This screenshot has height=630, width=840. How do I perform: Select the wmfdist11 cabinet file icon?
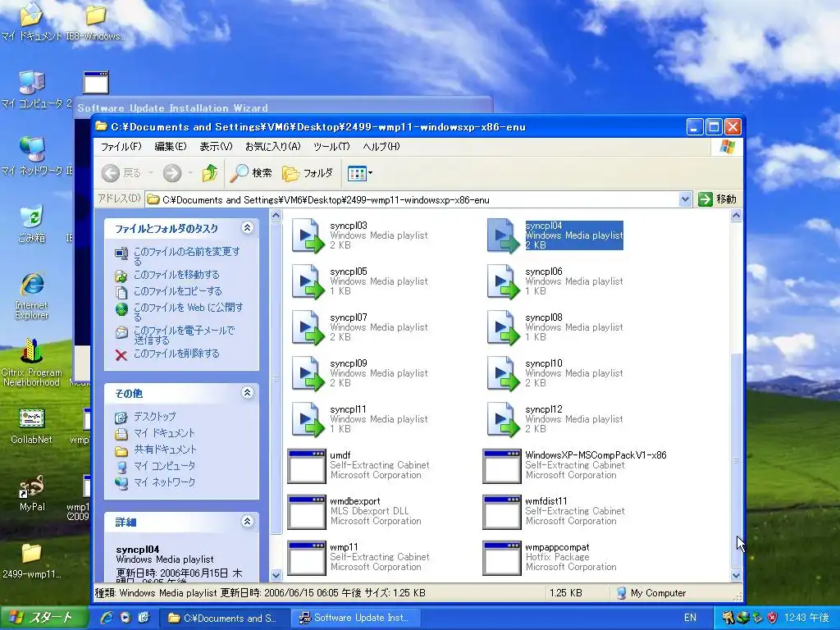click(x=501, y=512)
